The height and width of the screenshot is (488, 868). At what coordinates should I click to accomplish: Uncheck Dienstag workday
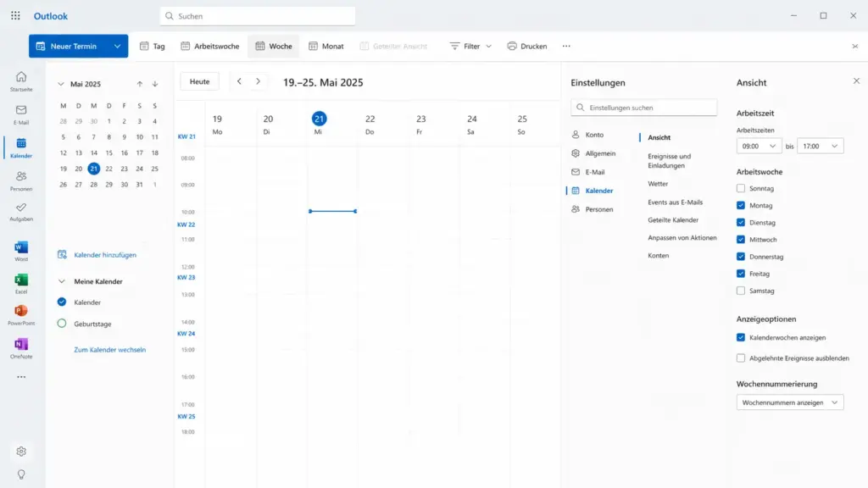pos(741,223)
